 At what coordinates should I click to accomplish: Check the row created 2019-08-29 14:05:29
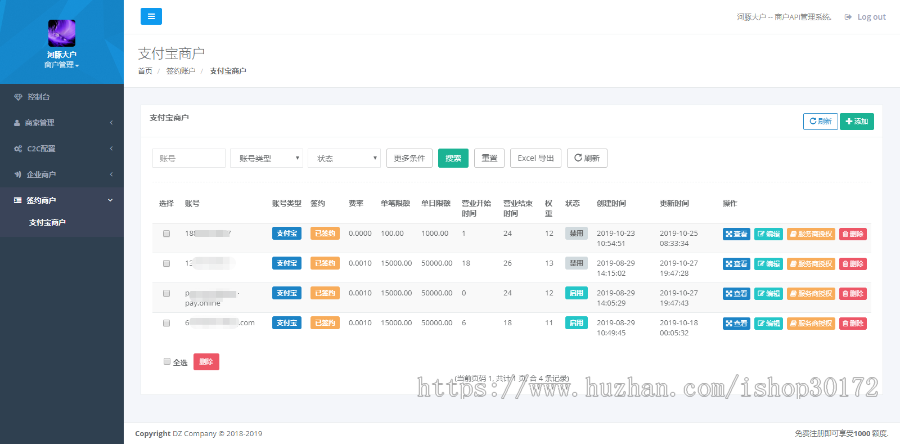tap(166, 293)
